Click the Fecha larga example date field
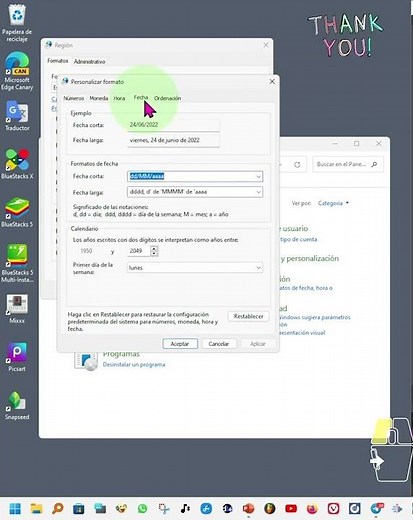 pos(174,140)
